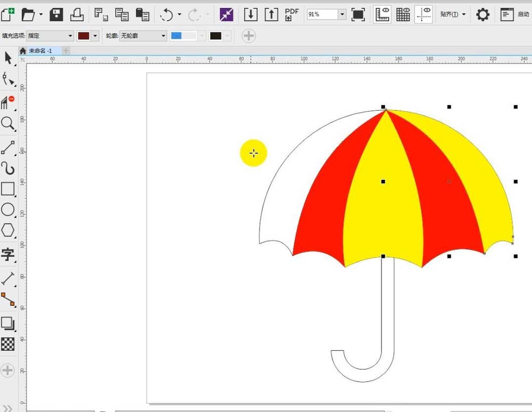Open the 贴齐 snap-to menu

point(453,14)
